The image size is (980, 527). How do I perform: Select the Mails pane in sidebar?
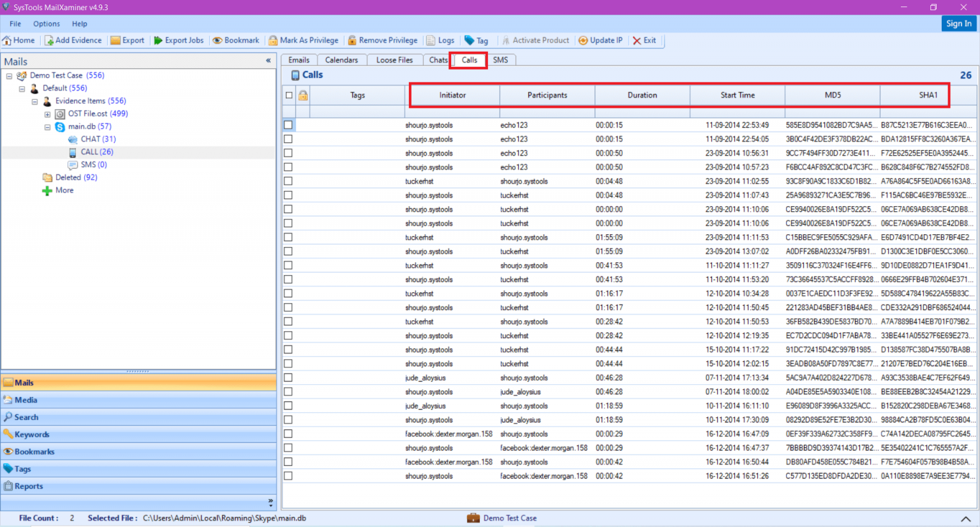(138, 383)
